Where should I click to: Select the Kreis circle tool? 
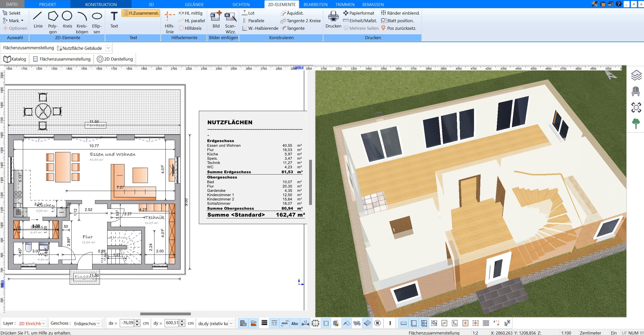67,20
